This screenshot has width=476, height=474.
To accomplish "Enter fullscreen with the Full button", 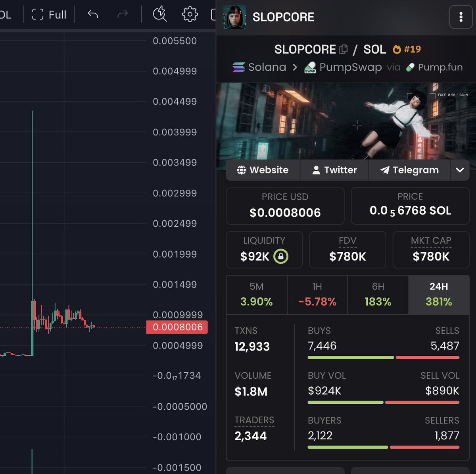I will (x=49, y=15).
